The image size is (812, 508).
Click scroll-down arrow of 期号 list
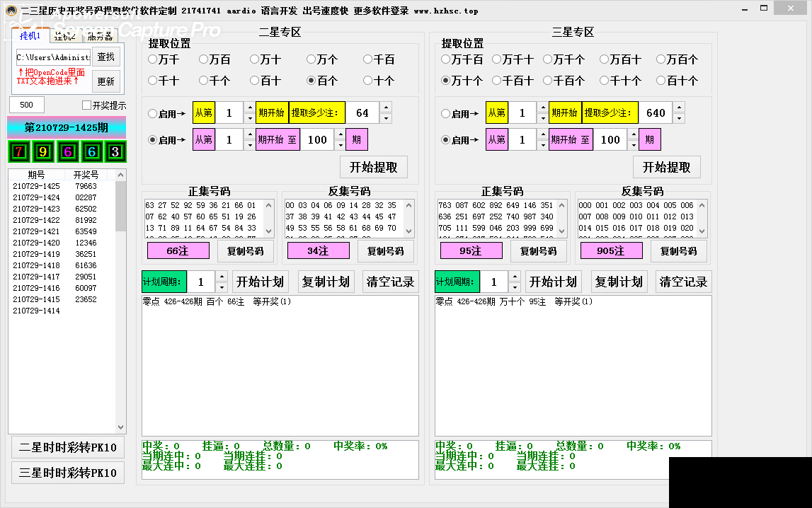point(120,427)
